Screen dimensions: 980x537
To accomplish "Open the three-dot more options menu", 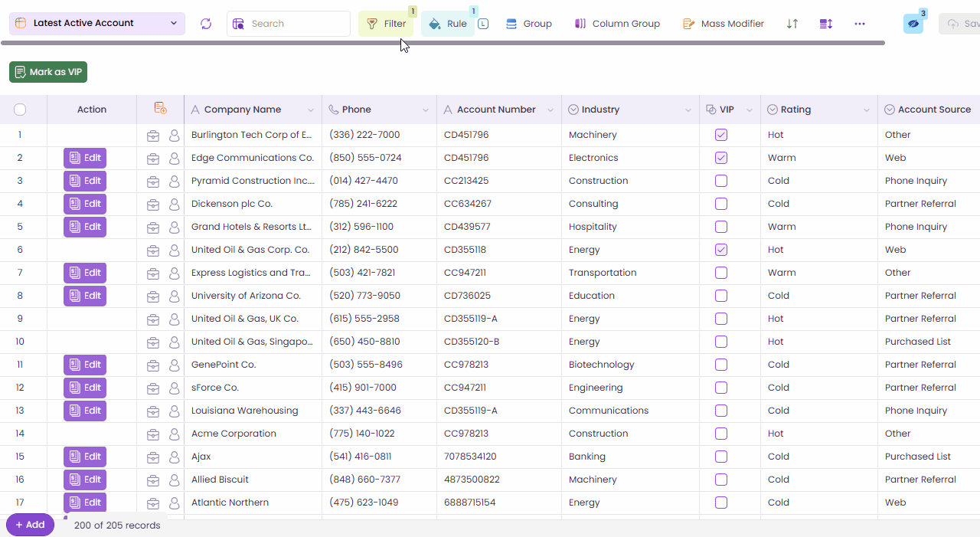I will 860,24.
